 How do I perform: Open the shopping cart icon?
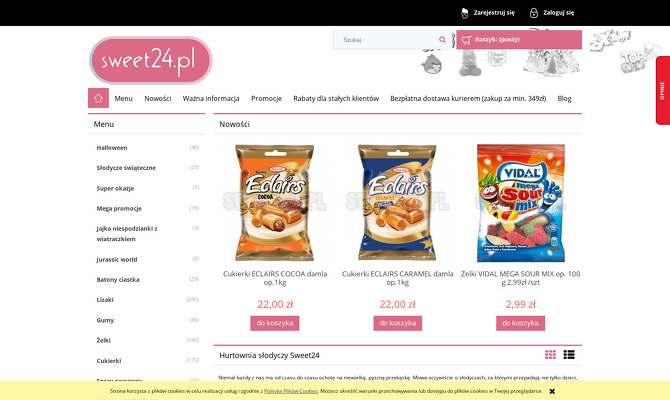coord(466,40)
